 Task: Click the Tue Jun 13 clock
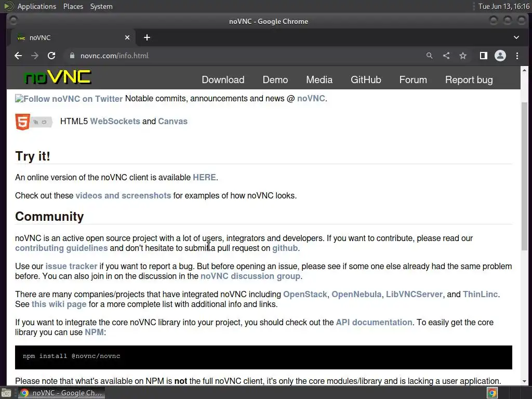(504, 6)
